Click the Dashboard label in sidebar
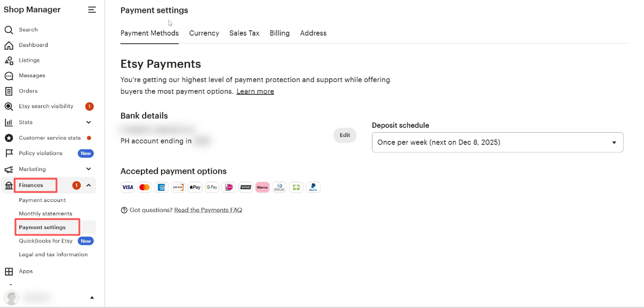The image size is (644, 308). [33, 45]
